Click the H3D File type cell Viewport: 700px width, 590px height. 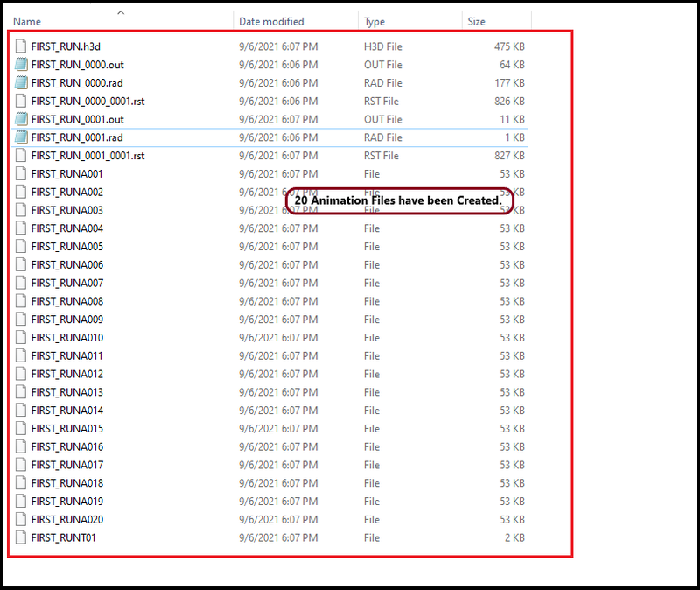tap(383, 46)
